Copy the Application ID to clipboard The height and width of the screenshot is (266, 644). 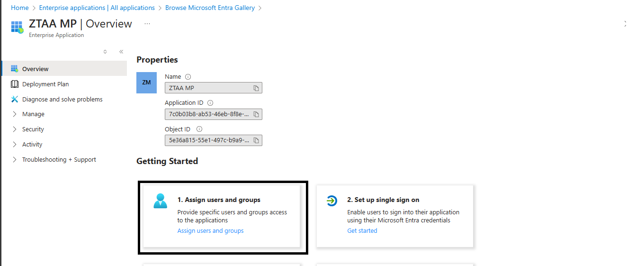[x=256, y=114]
